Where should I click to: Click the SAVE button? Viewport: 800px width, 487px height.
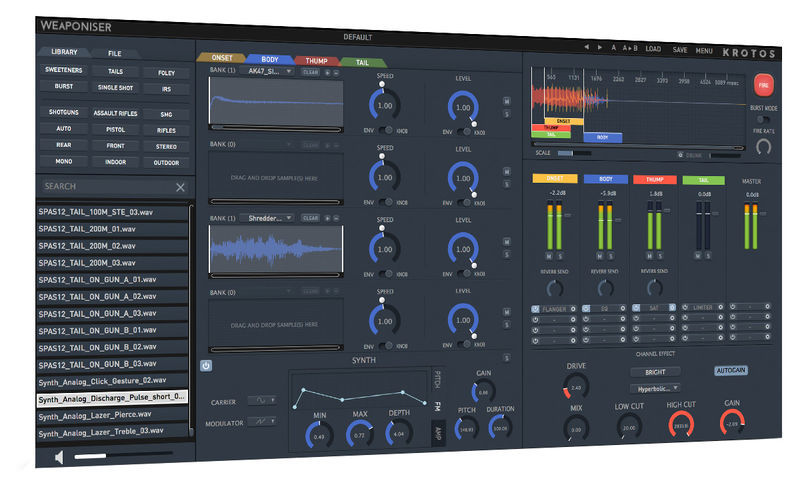pyautogui.click(x=680, y=50)
